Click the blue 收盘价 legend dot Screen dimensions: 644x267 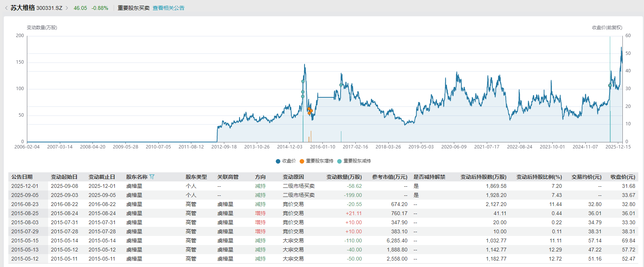(x=278, y=161)
